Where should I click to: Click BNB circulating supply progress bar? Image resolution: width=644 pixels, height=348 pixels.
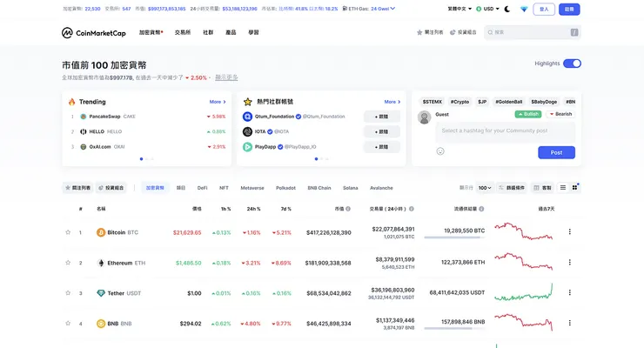[454, 328]
